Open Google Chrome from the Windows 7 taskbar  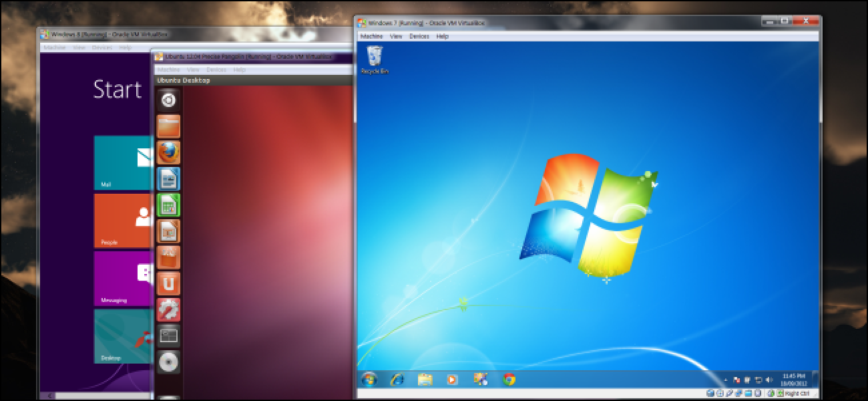point(510,380)
